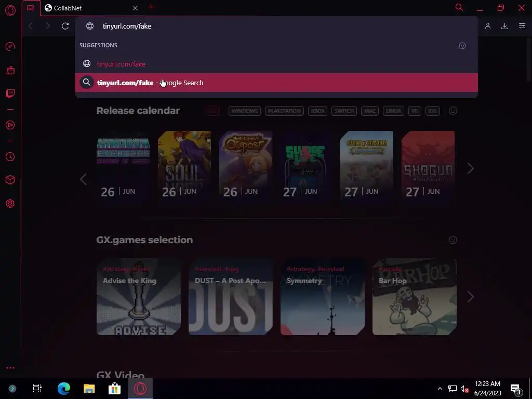
Task: Open Story of Seasons release card
Action: tap(367, 167)
